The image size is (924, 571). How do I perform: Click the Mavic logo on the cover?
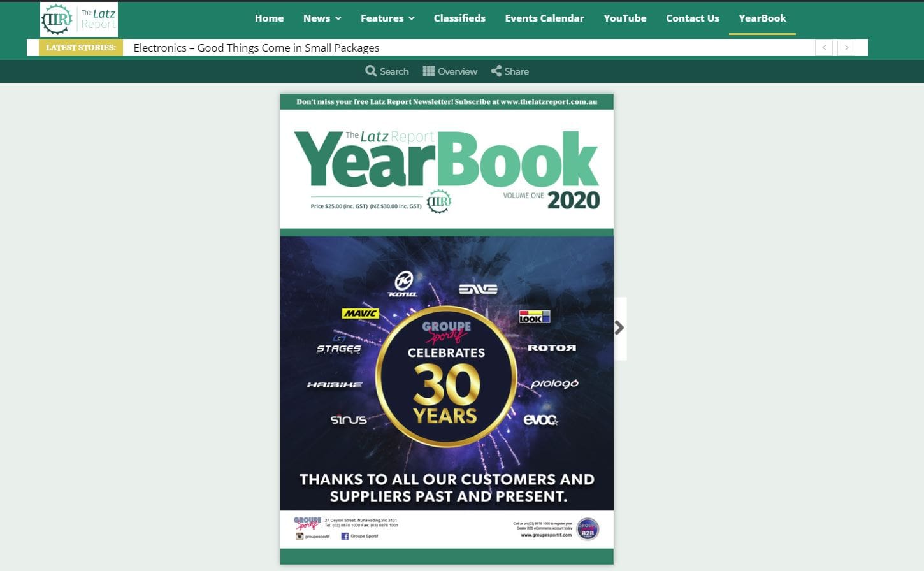coord(361,314)
